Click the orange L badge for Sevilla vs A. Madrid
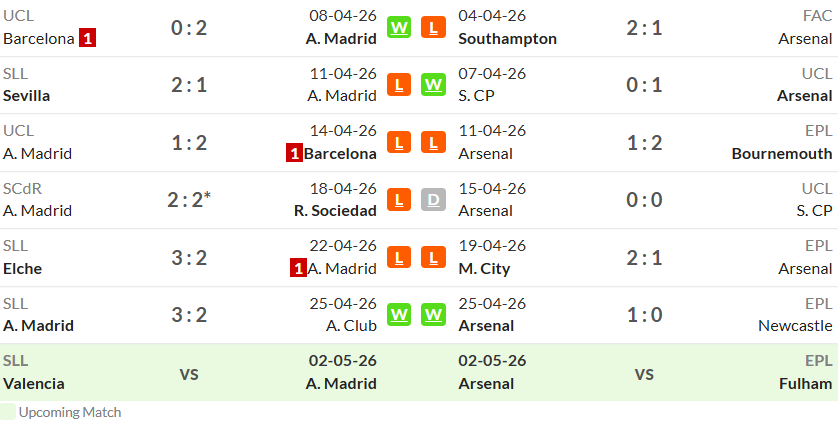Image resolution: width=838 pixels, height=437 pixels. 399,85
